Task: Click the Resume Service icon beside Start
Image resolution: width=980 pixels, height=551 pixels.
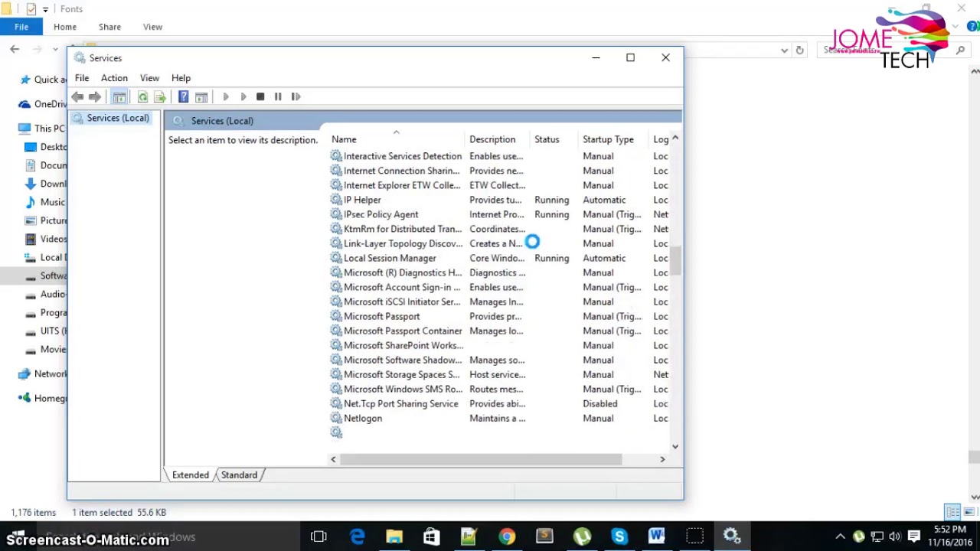Action: [243, 96]
